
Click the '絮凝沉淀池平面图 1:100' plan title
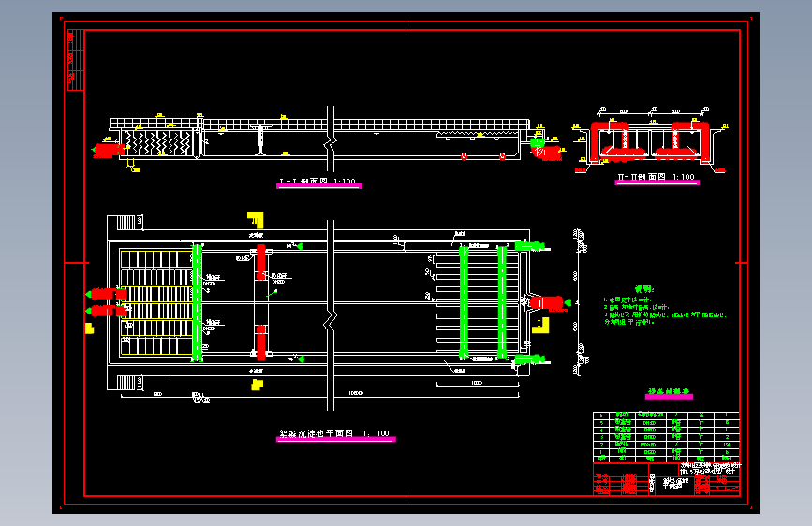334,433
